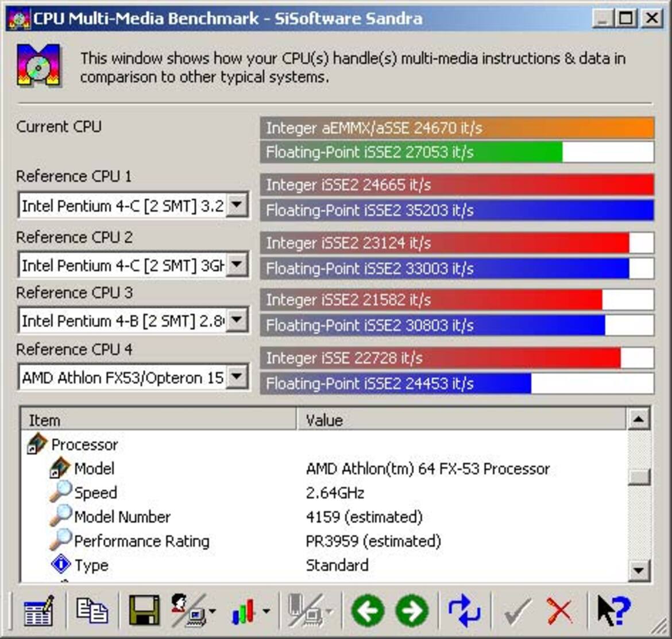Click the Integer iSSE2 24665 it/s bar
672x639 pixels.
pyautogui.click(x=457, y=185)
